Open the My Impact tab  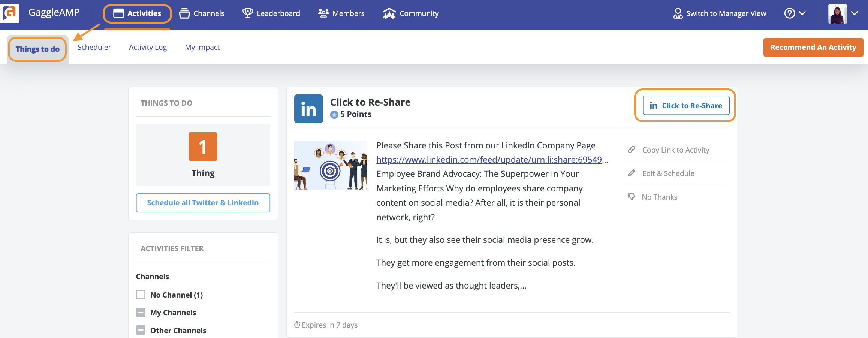[x=202, y=47]
